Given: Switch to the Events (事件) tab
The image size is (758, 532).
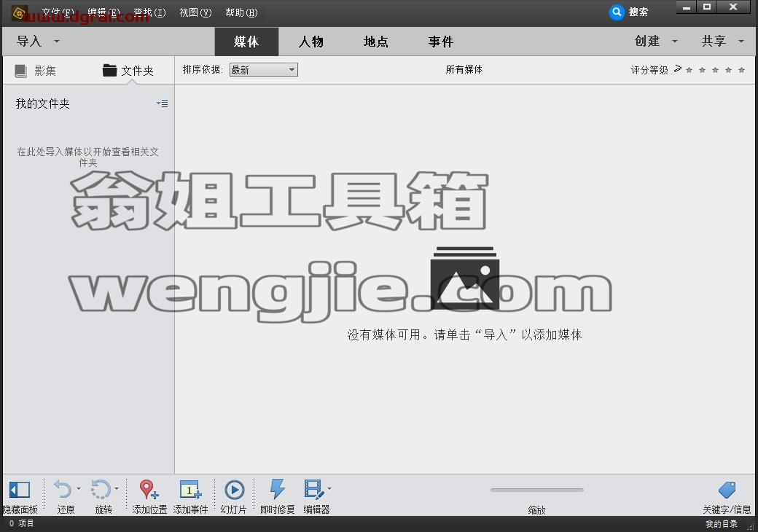Looking at the screenshot, I should click(x=440, y=42).
